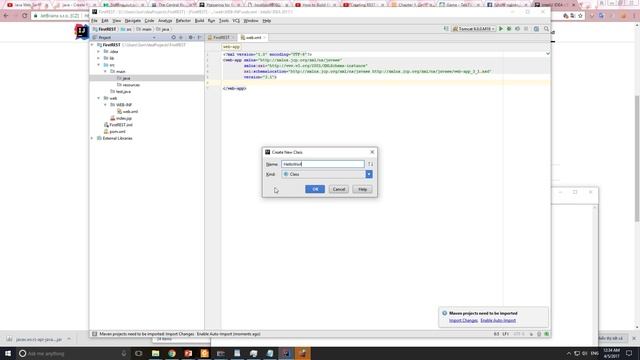Click the IntelliJ IJ logo on browser page

[82, 31]
